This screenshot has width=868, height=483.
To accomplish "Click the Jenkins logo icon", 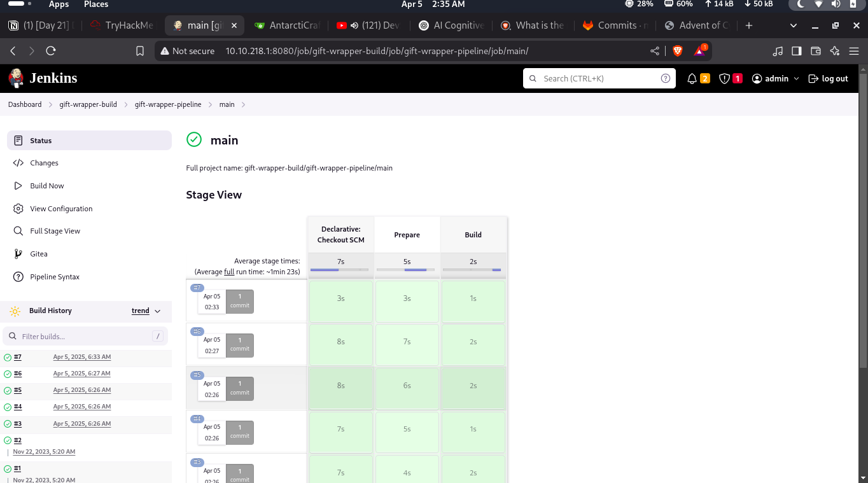I will (16, 78).
